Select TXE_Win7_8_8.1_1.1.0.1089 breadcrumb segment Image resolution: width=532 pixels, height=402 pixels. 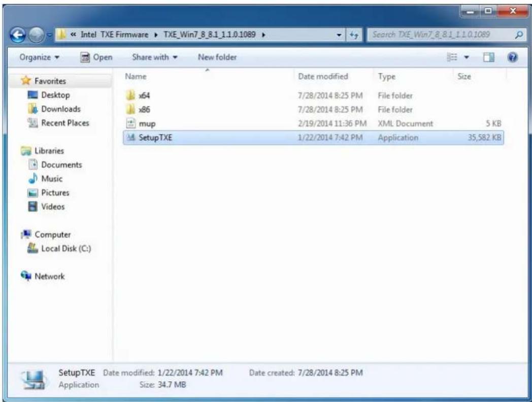(x=209, y=35)
